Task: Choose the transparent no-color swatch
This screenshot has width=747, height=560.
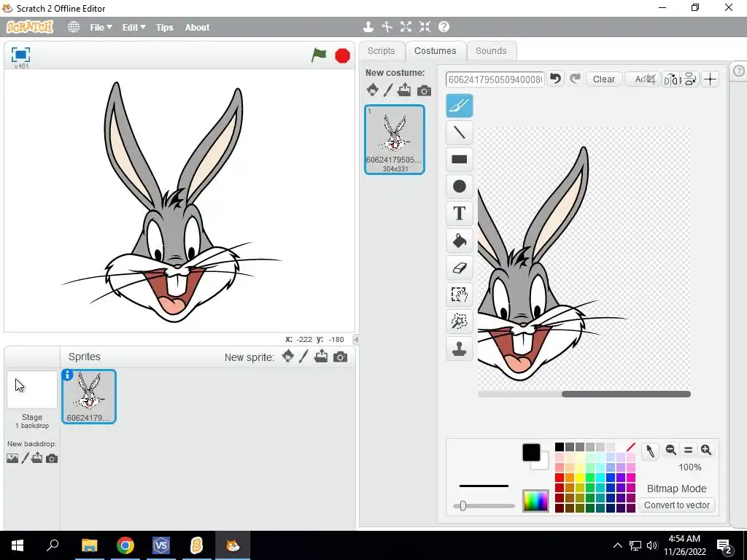Action: tap(631, 447)
